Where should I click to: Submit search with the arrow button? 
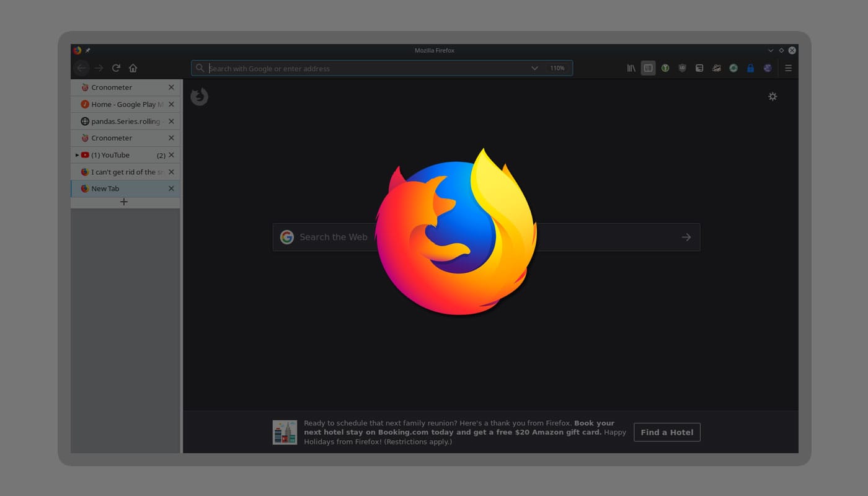tap(686, 237)
